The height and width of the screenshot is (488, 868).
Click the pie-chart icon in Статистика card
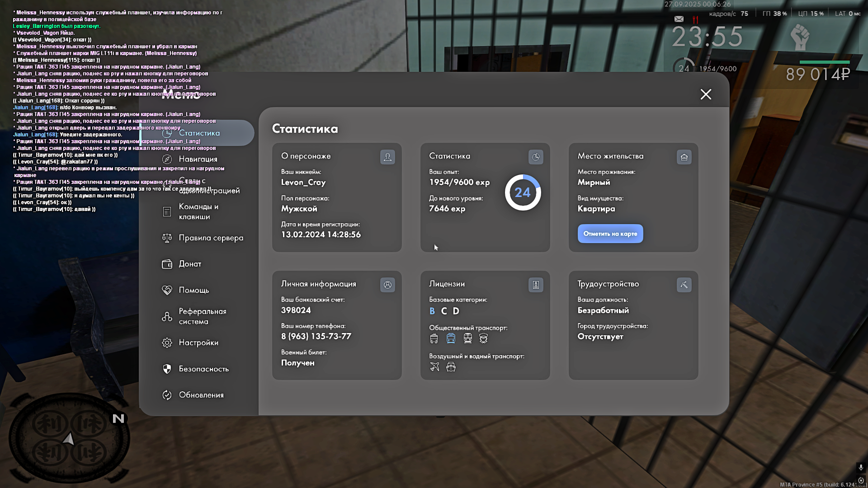point(536,157)
